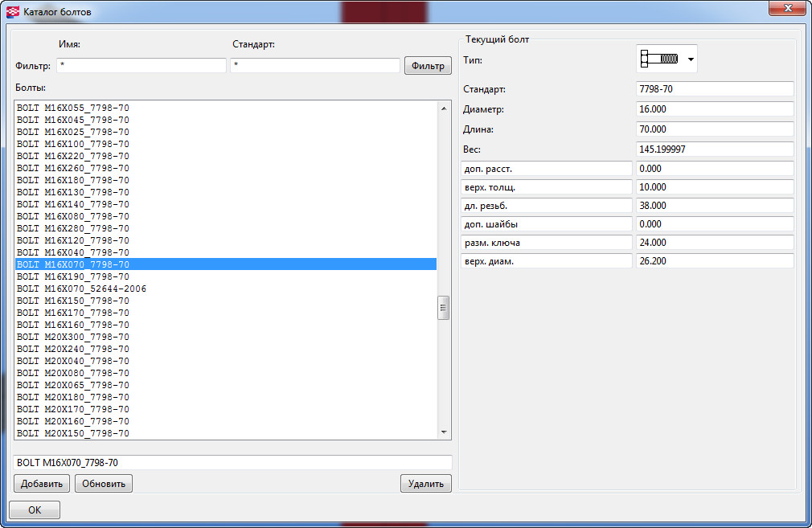Image resolution: width=812 pixels, height=528 pixels.
Task: Select BOLT M20X160_7798-70 in list
Action: (226, 421)
